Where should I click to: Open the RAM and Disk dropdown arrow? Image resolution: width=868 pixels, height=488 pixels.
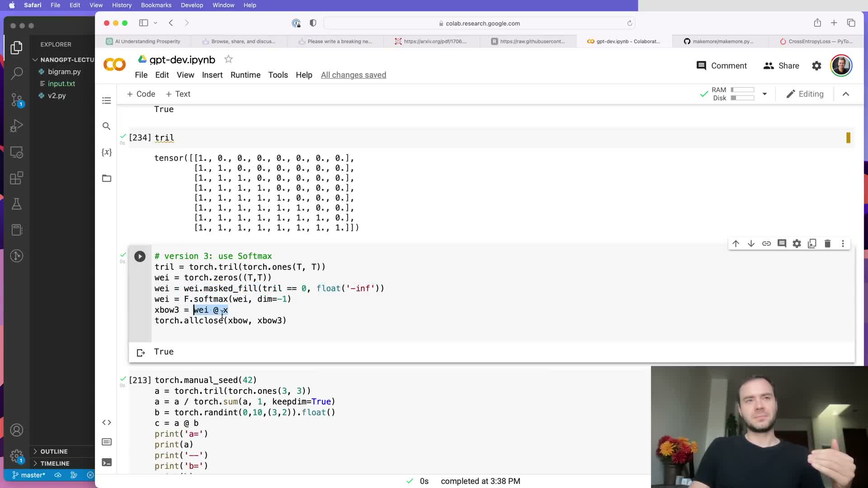tap(764, 94)
